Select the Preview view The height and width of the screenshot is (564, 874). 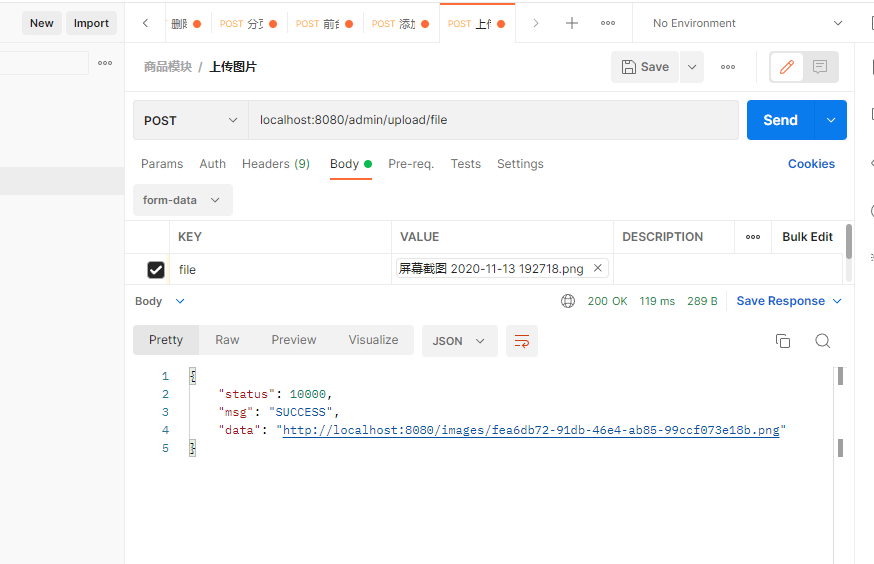(294, 340)
